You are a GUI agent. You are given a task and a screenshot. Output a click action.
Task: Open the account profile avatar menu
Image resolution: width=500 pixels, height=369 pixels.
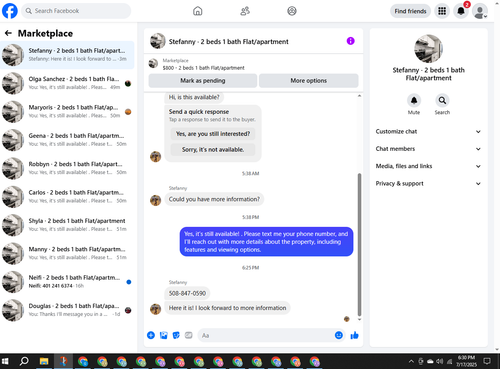[x=480, y=12]
